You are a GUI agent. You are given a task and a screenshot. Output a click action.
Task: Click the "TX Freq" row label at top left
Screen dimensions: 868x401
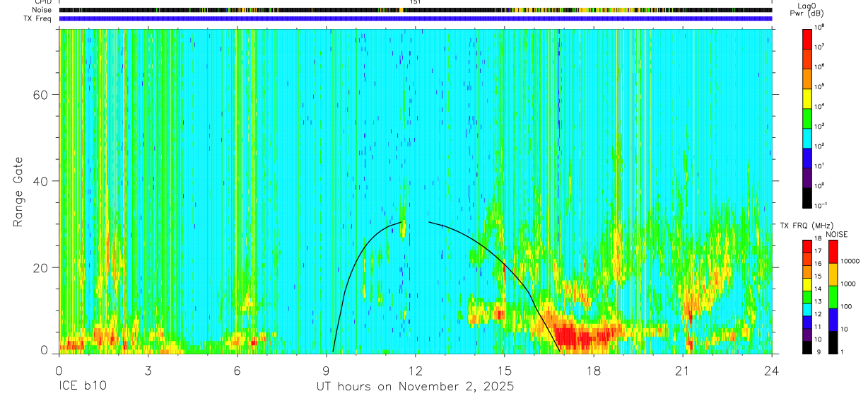[x=37, y=18]
